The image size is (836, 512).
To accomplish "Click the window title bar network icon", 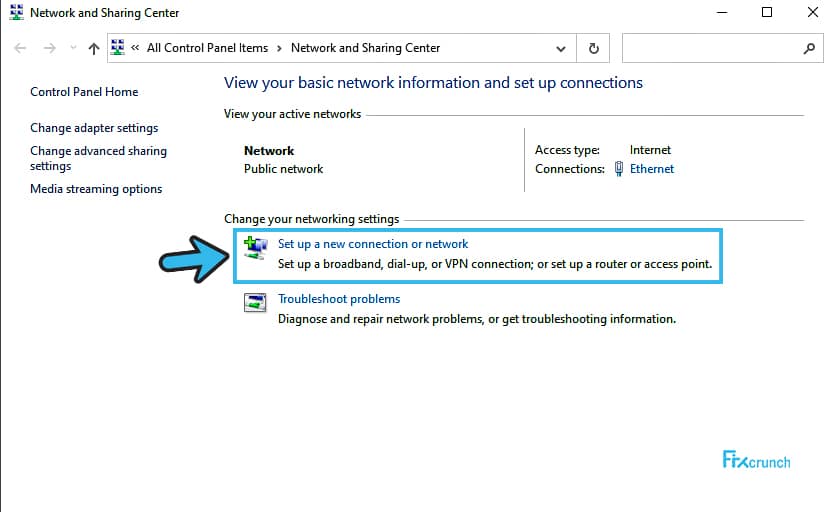I will [x=17, y=12].
